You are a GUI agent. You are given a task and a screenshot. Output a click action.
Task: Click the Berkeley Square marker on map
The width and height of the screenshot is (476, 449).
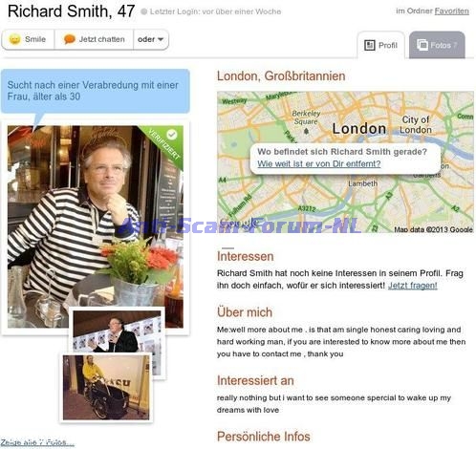point(306,131)
